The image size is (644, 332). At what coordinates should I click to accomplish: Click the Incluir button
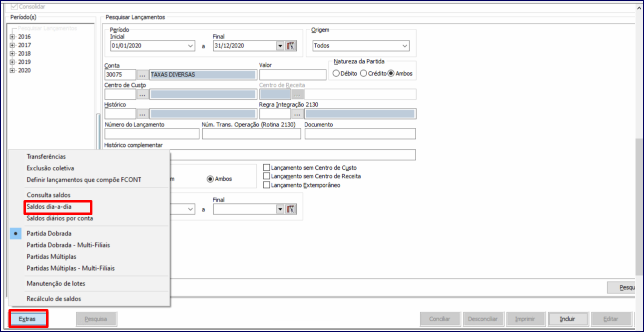(x=568, y=319)
